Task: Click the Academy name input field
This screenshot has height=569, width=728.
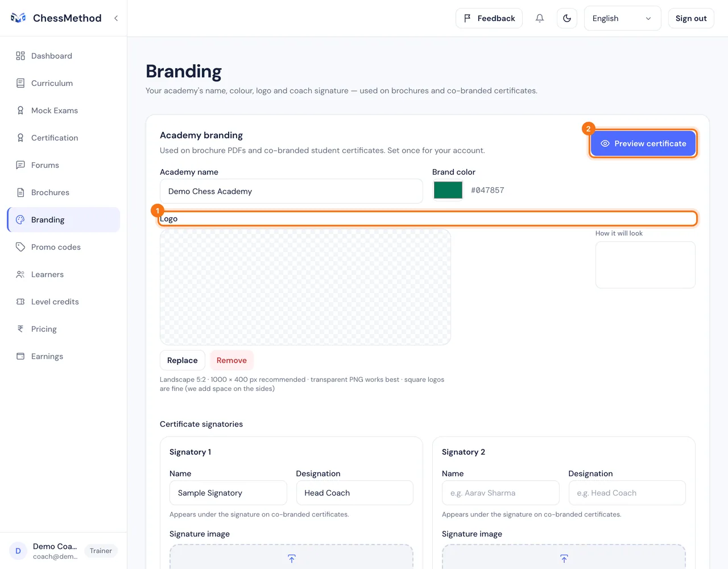Action: click(291, 191)
